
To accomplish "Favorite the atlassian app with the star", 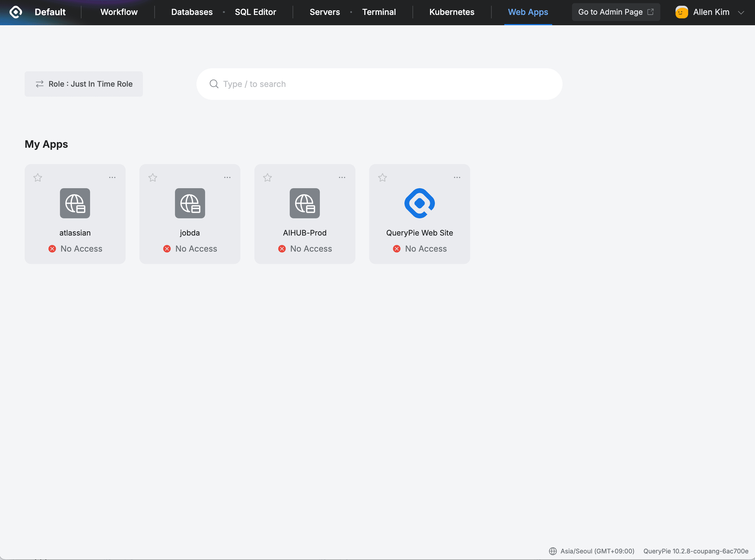I will pos(38,178).
